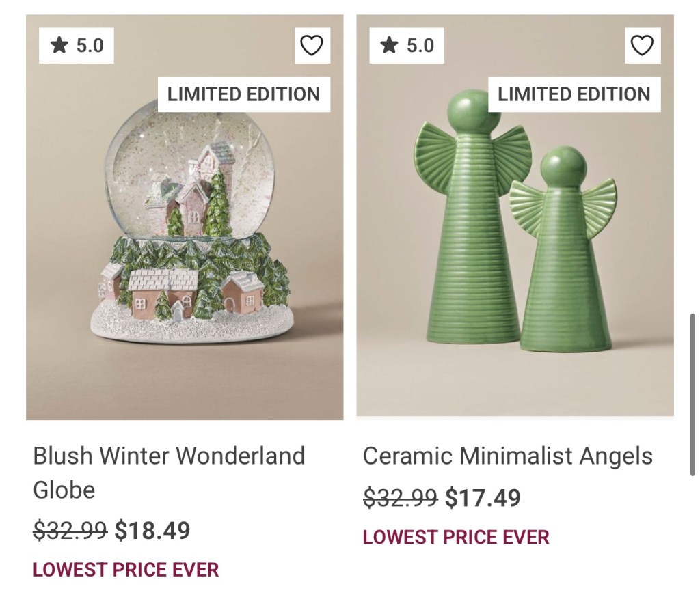
Task: Click the star icon on the angels card
Action: (390, 46)
